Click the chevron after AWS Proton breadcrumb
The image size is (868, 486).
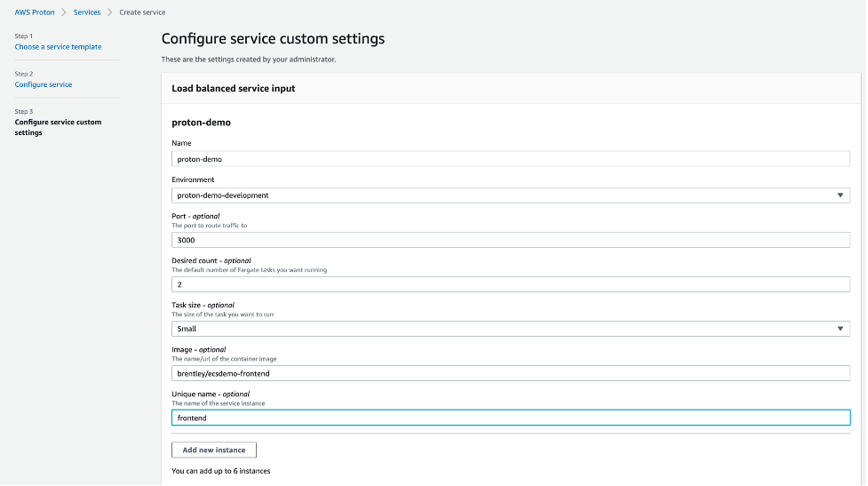click(65, 12)
